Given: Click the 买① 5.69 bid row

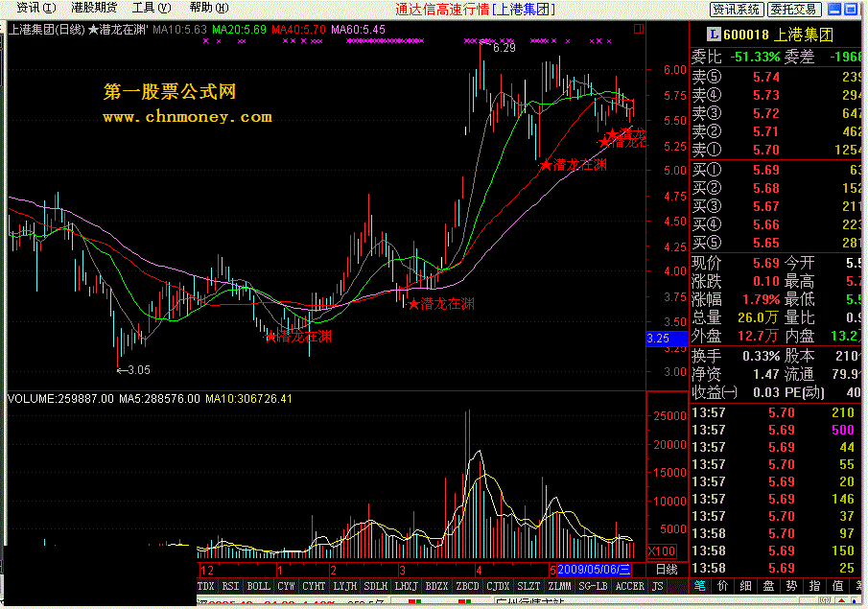Looking at the screenshot, I should 776,170.
